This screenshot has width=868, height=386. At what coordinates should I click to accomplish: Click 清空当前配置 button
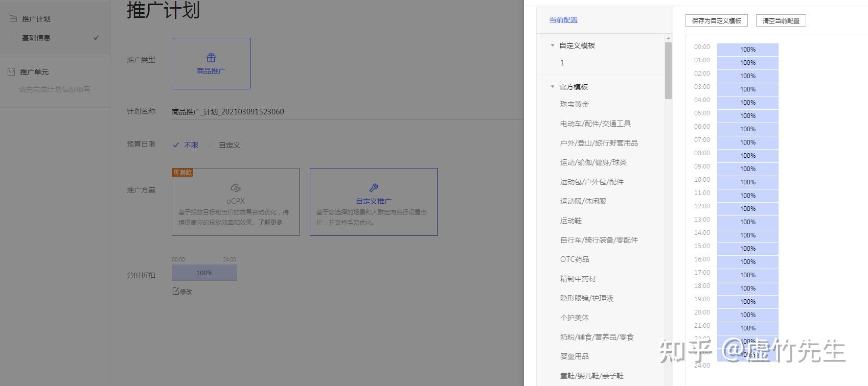(781, 20)
